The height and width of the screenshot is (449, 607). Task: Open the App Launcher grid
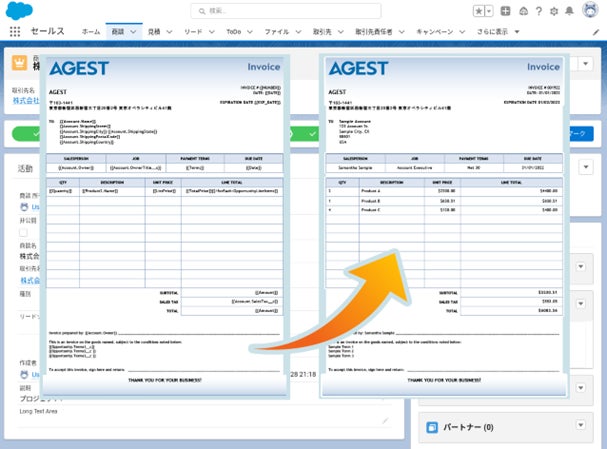point(15,31)
